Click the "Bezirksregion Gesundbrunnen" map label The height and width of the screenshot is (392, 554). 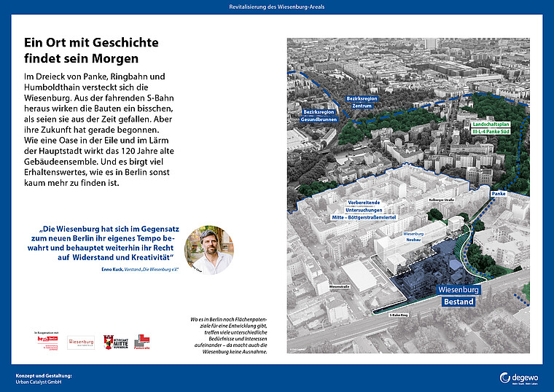point(319,115)
